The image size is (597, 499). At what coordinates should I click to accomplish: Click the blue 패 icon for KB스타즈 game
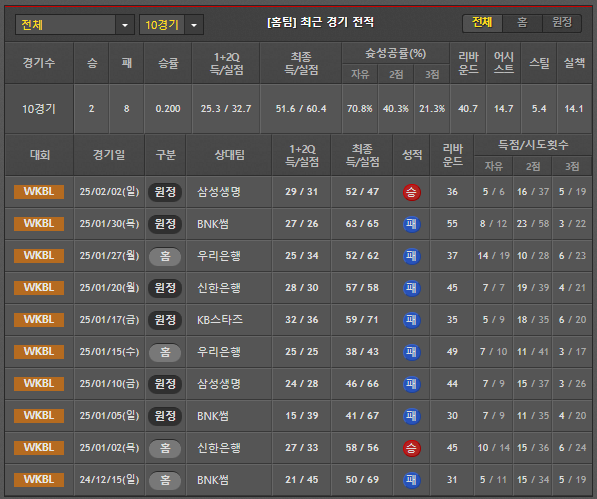[x=412, y=320]
